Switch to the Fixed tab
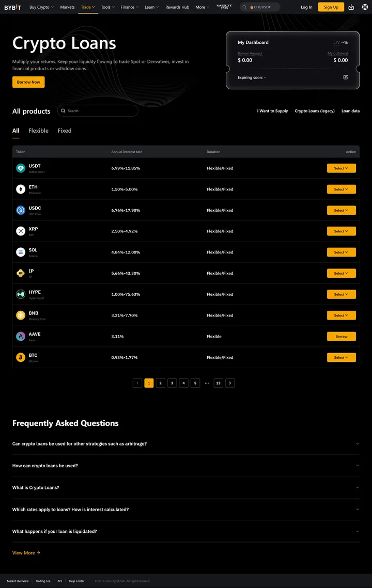This screenshot has height=588, width=372. coord(64,131)
